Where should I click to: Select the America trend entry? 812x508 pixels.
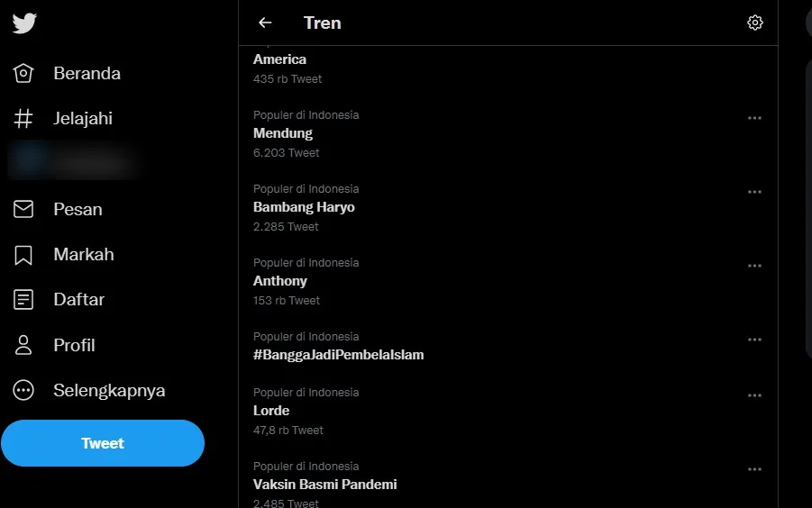click(x=280, y=59)
